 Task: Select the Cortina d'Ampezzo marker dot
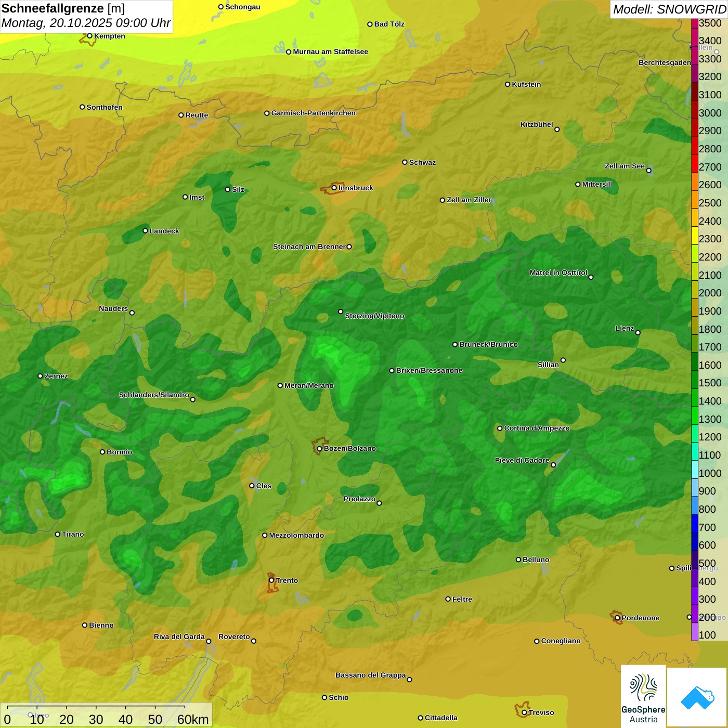click(x=500, y=428)
